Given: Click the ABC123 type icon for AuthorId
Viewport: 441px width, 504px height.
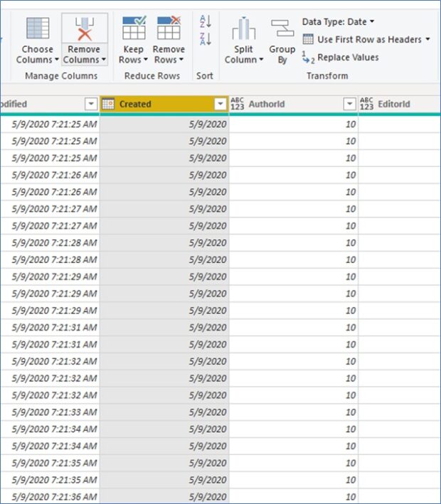Looking at the screenshot, I should [238, 104].
